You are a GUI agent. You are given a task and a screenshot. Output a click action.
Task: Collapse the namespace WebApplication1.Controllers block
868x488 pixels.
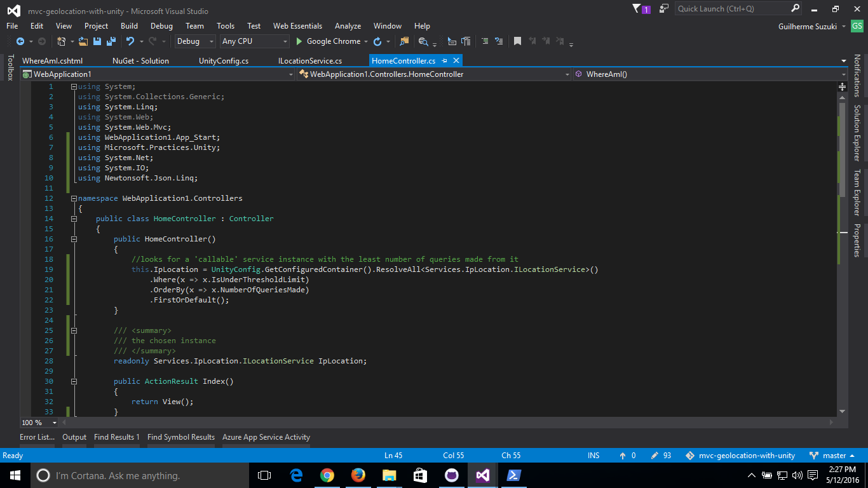pos(74,198)
